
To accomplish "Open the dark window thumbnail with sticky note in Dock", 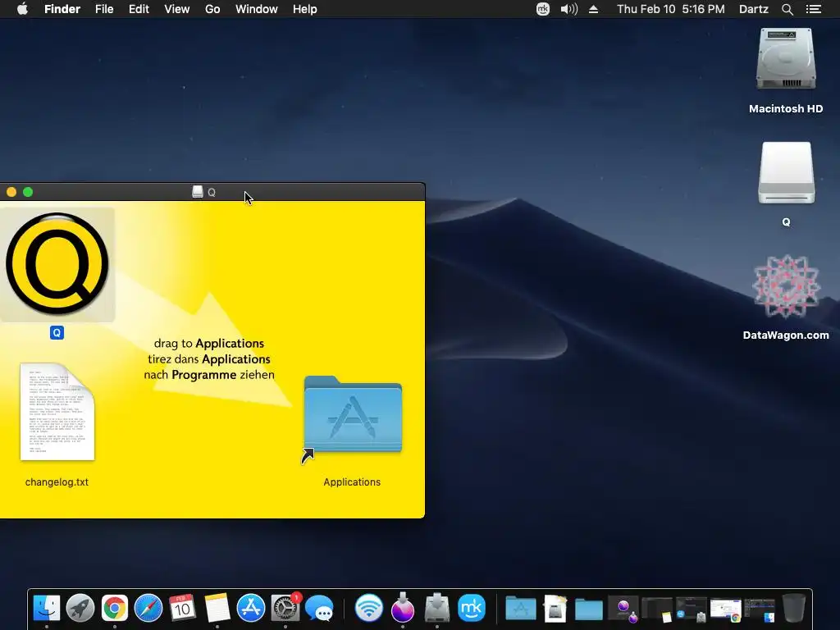I will (x=657, y=609).
